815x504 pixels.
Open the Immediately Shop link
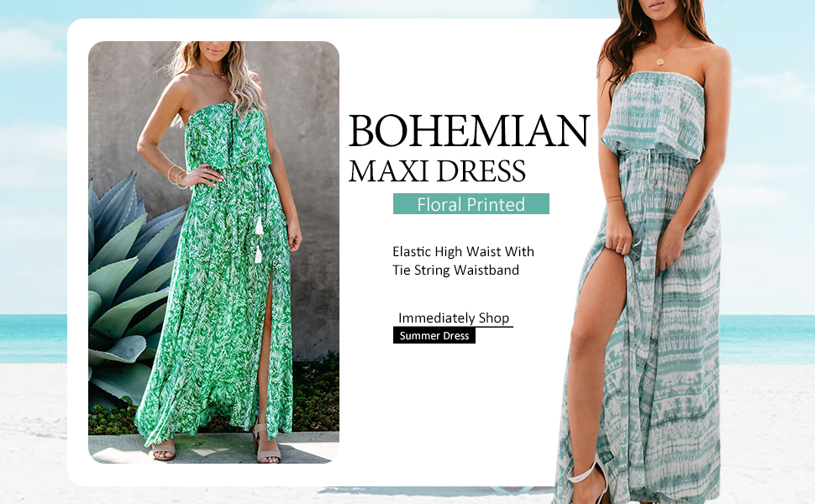453,318
